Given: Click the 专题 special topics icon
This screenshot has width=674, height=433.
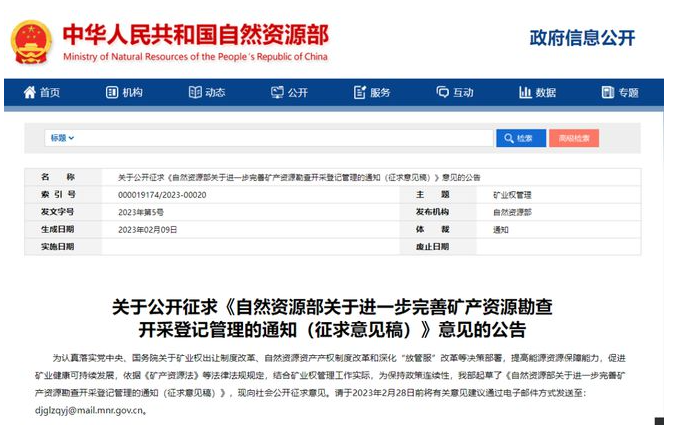Looking at the screenshot, I should point(607,93).
